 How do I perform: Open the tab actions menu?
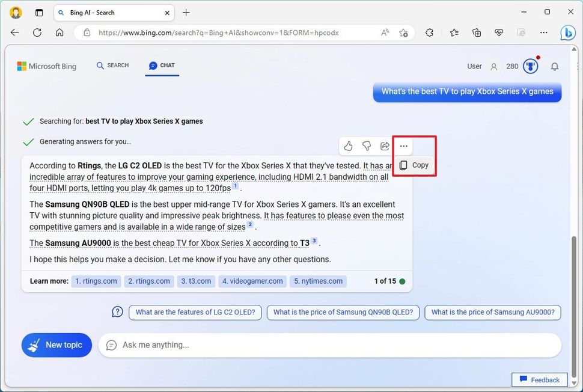(38, 12)
